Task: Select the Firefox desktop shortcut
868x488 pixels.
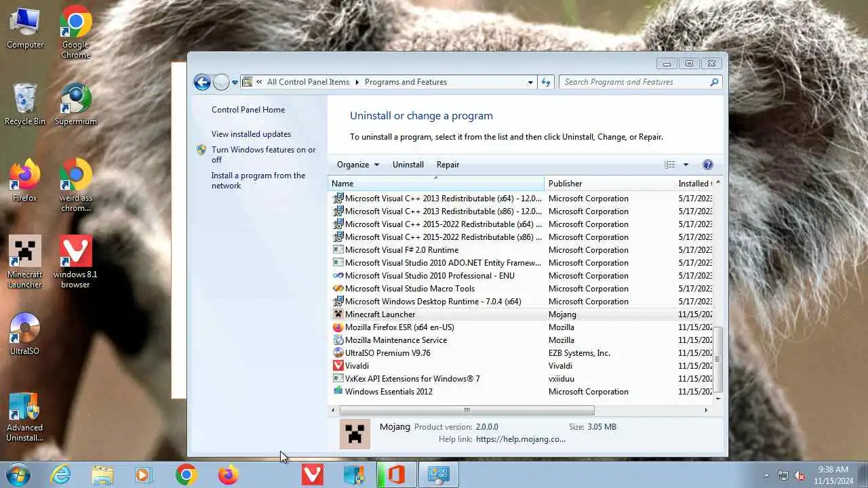Action: click(x=25, y=182)
